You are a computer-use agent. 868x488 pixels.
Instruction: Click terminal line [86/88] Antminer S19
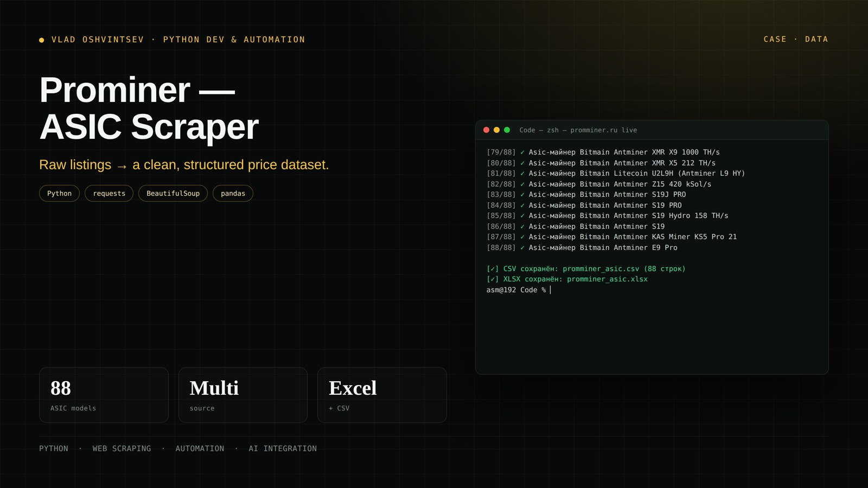576,227
